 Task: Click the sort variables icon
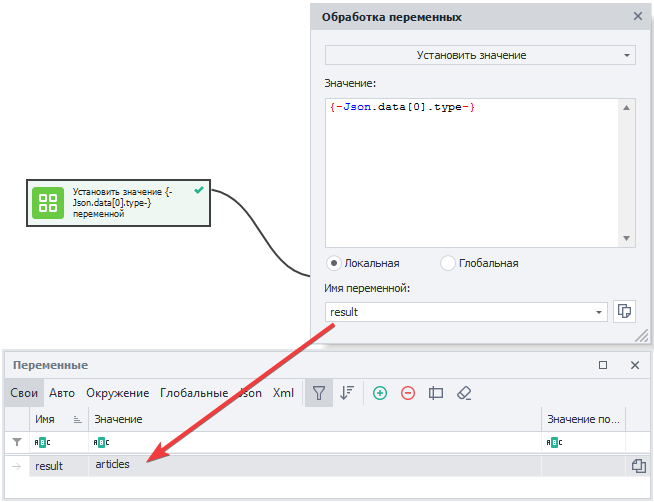pyautogui.click(x=346, y=393)
